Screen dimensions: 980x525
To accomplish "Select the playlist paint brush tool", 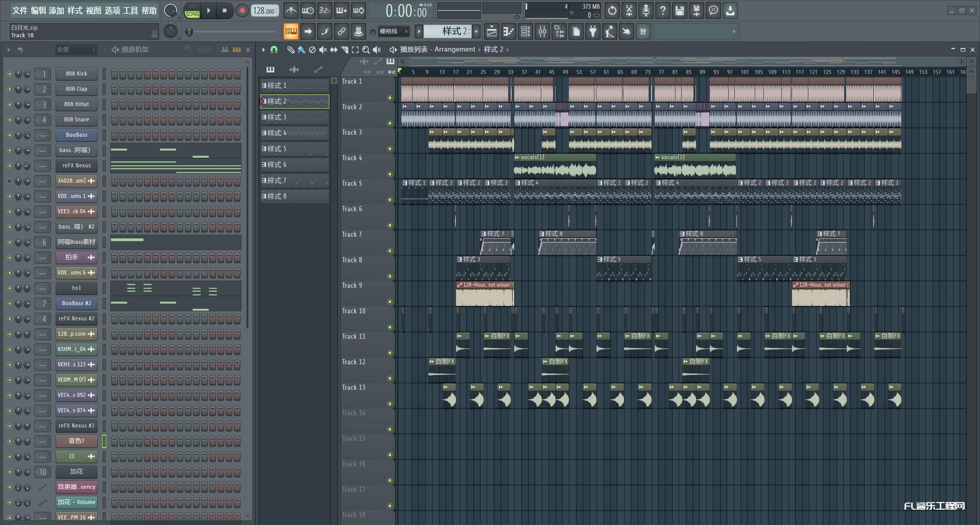I will (x=301, y=49).
